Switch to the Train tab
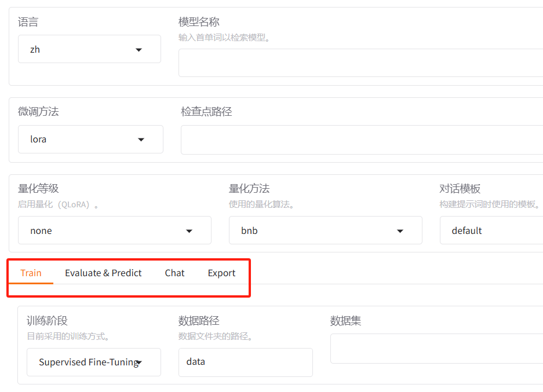Image resolution: width=543 pixels, height=392 pixels. pyautogui.click(x=31, y=273)
